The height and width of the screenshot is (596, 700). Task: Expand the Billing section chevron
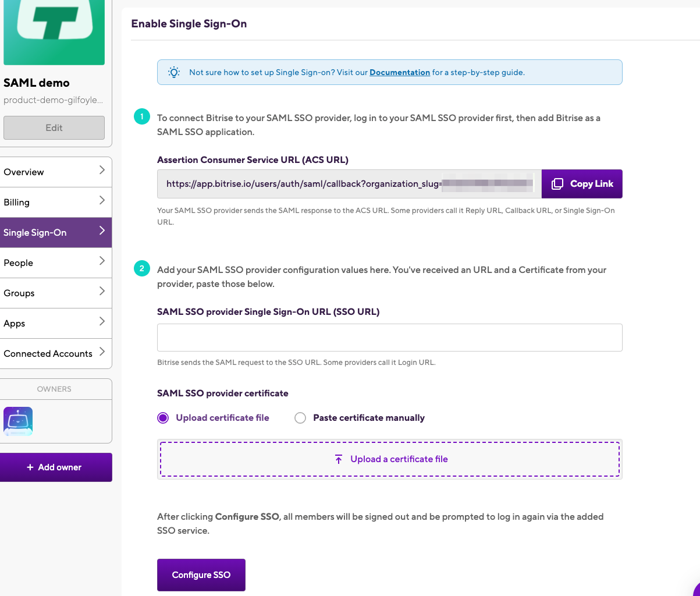point(102,201)
